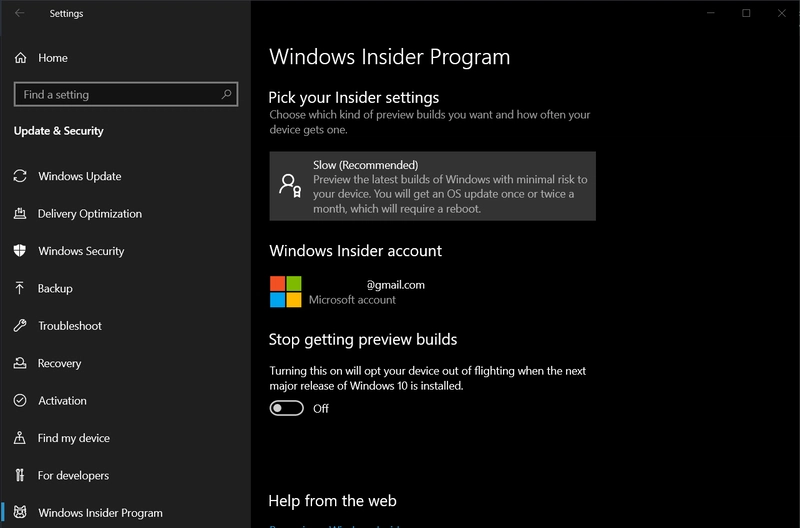Image resolution: width=800 pixels, height=528 pixels.
Task: Click the Pick your Insider settings heading
Action: 354,97
